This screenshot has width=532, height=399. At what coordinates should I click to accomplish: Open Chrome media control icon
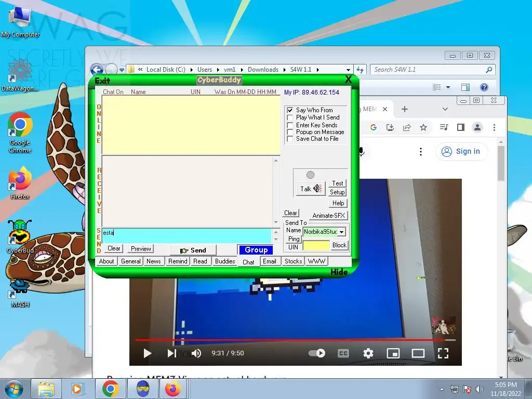click(444, 127)
